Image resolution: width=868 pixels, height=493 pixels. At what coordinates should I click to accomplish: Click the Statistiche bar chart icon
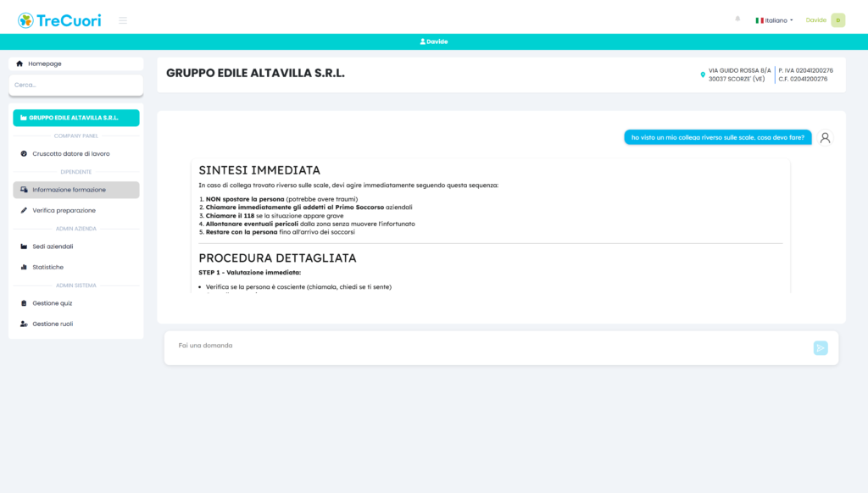(24, 267)
